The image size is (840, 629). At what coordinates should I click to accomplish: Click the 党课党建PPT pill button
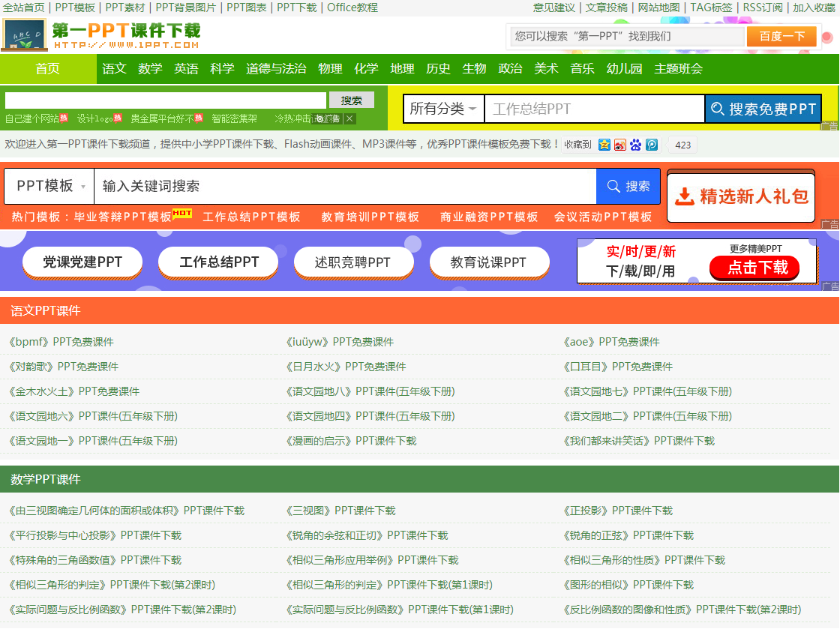pyautogui.click(x=82, y=262)
